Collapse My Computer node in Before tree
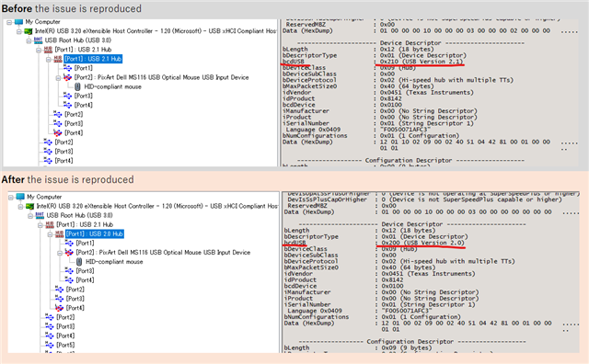The height and width of the screenshot is (364, 589). tap(9, 22)
